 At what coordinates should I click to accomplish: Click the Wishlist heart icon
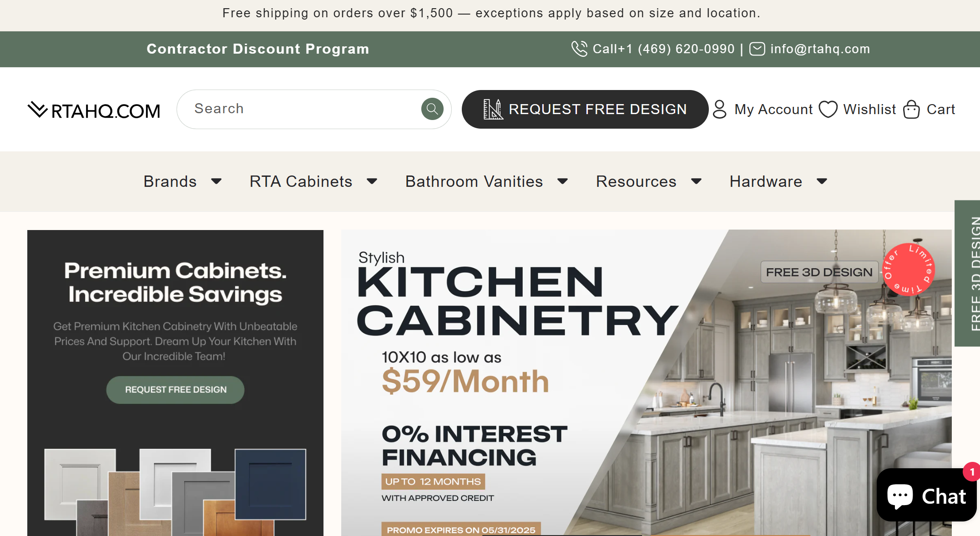pos(828,109)
